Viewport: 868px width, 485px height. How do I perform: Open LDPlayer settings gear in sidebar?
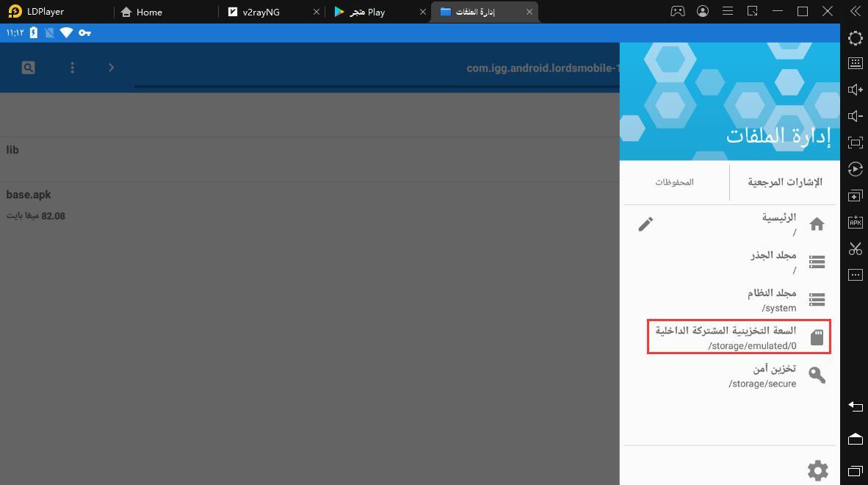856,37
